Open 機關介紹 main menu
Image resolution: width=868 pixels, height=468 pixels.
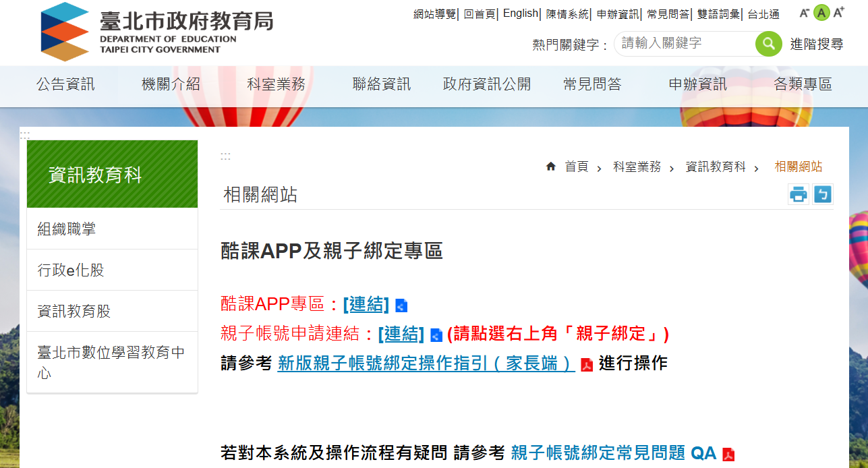171,84
